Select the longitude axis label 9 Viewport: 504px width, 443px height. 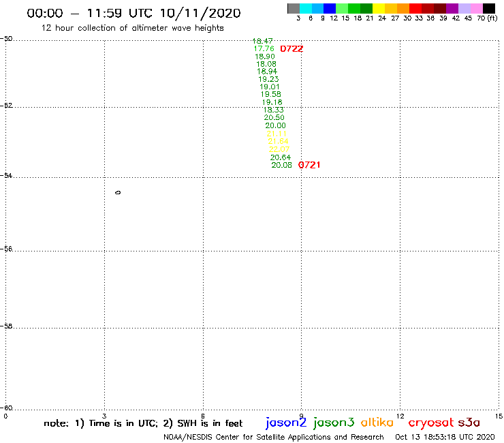301,416
